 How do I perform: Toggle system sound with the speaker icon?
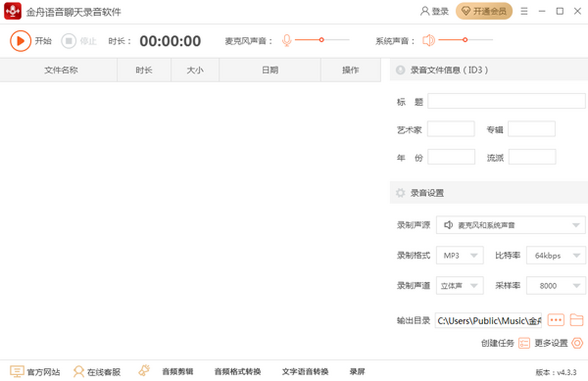click(429, 41)
